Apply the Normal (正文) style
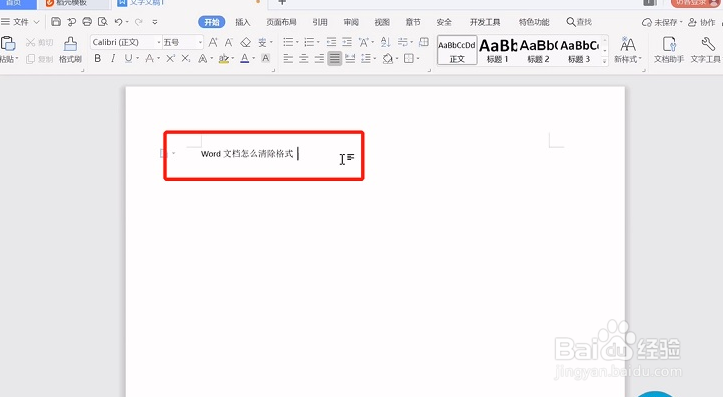Viewport: 723px width, 397px height. click(x=457, y=50)
